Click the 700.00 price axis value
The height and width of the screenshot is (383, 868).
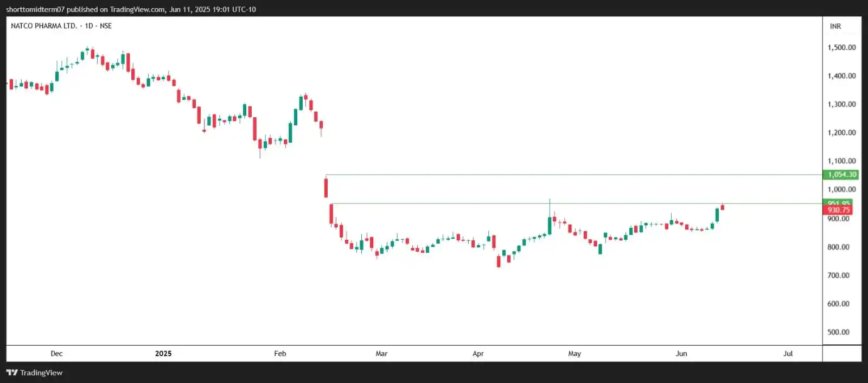838,275
